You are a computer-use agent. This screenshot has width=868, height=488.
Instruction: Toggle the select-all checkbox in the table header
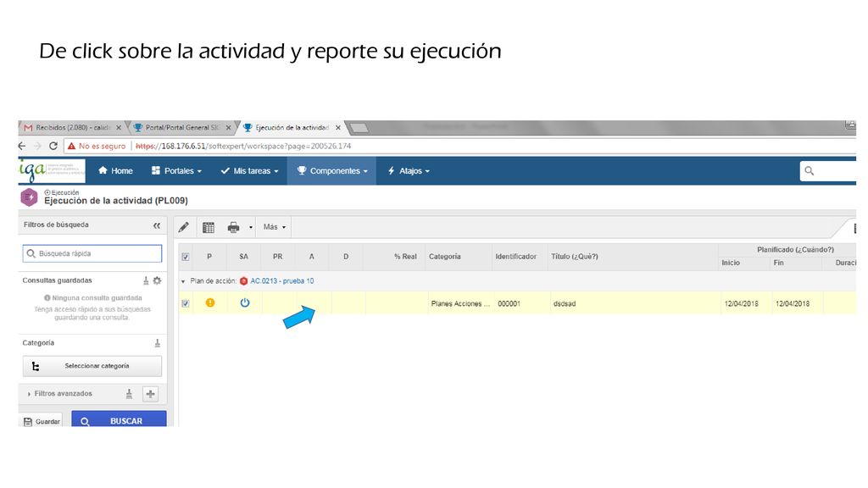(x=186, y=257)
